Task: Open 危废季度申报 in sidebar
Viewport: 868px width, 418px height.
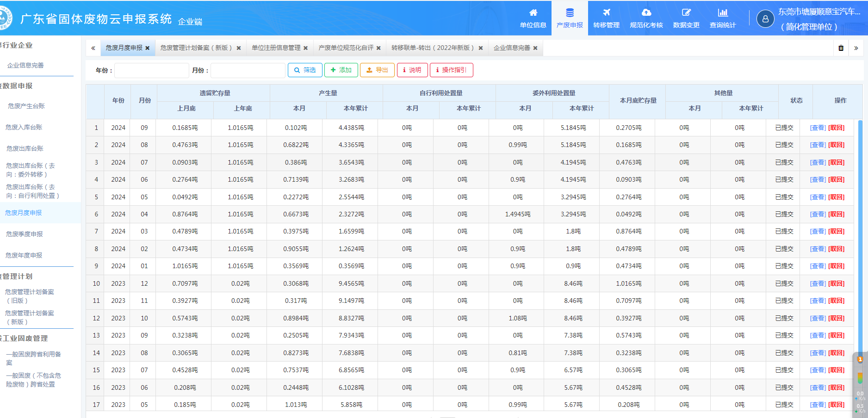Action: [x=24, y=234]
